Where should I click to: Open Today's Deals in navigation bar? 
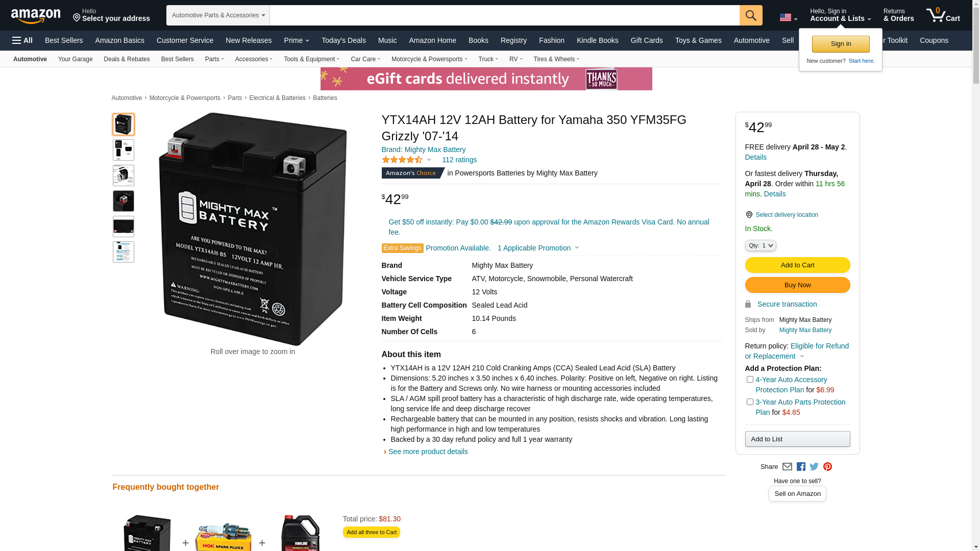[x=344, y=40]
